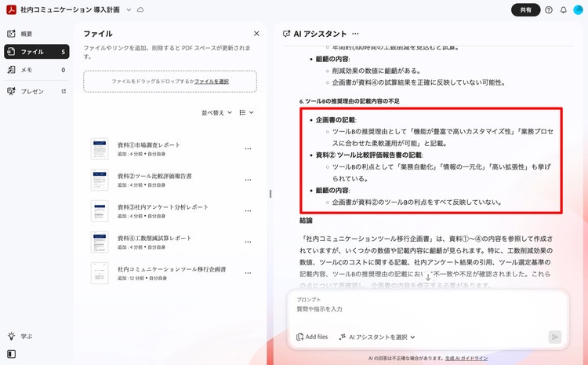Open 資料①市場調査レポート file
The height and width of the screenshot is (365, 588).
[x=148, y=145]
